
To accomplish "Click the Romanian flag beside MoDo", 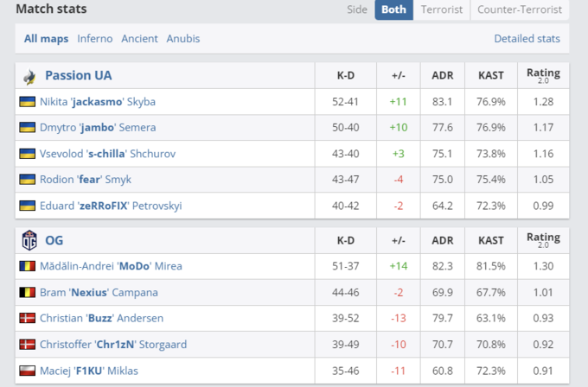I will (x=28, y=266).
